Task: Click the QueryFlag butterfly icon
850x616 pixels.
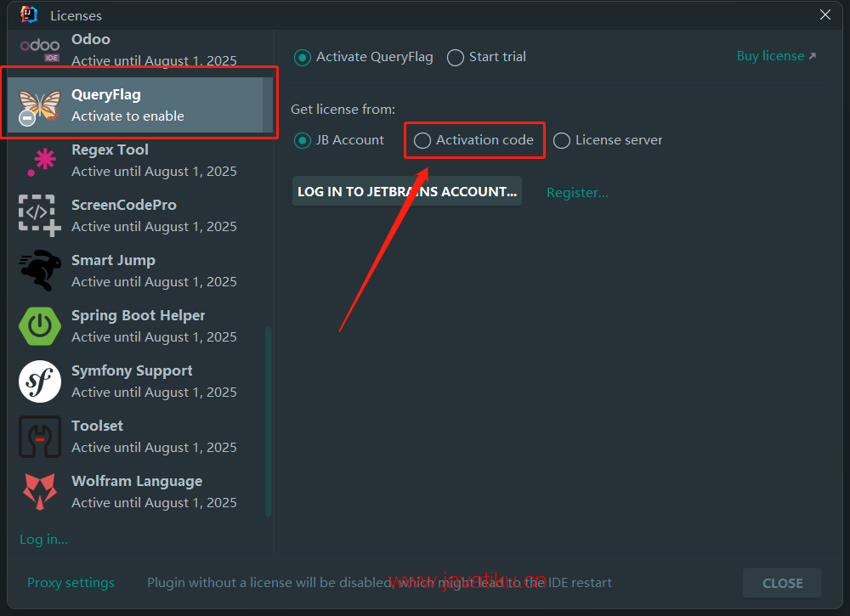Action: point(40,106)
